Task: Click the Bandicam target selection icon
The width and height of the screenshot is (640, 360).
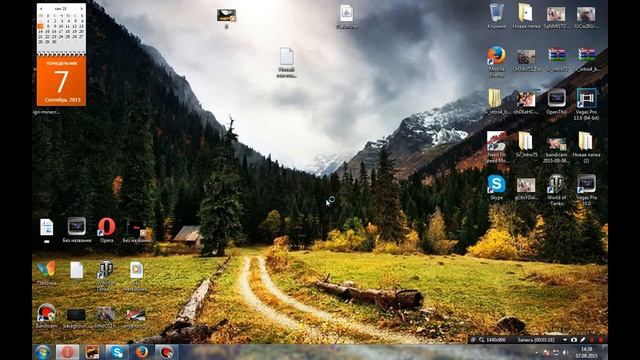Action: (473, 340)
